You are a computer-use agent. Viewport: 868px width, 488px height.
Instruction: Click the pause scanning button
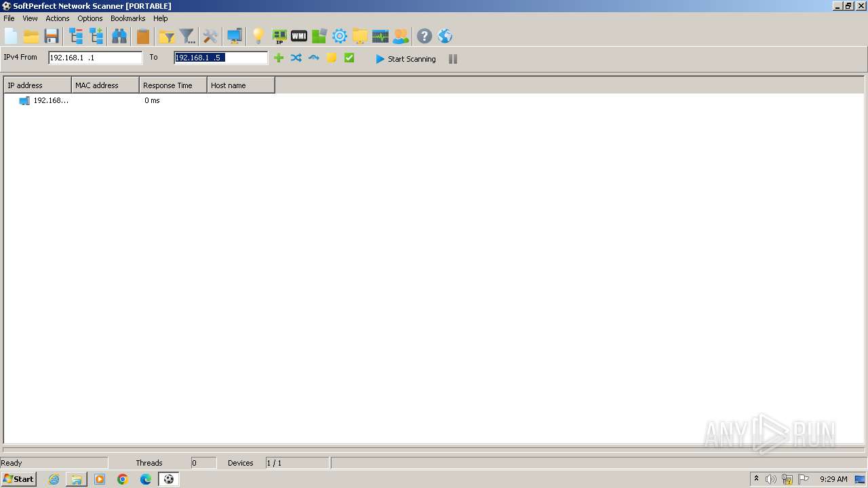point(453,59)
